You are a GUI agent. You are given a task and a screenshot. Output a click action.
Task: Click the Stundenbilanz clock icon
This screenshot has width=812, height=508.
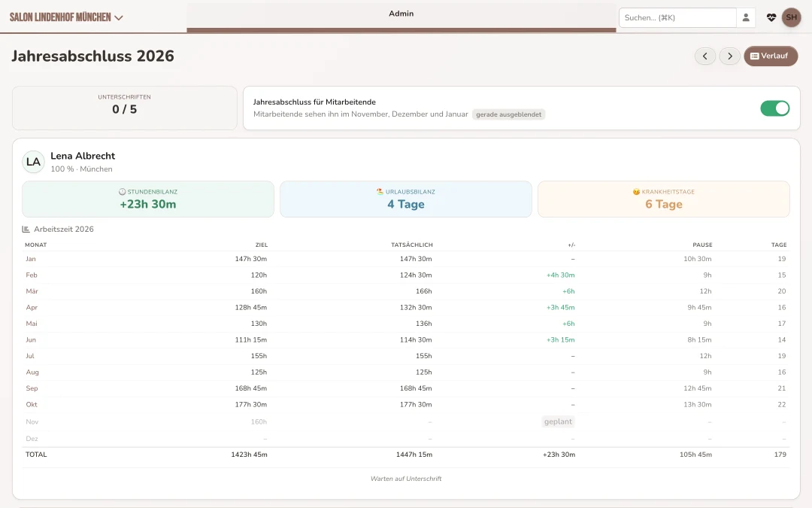[123, 192]
